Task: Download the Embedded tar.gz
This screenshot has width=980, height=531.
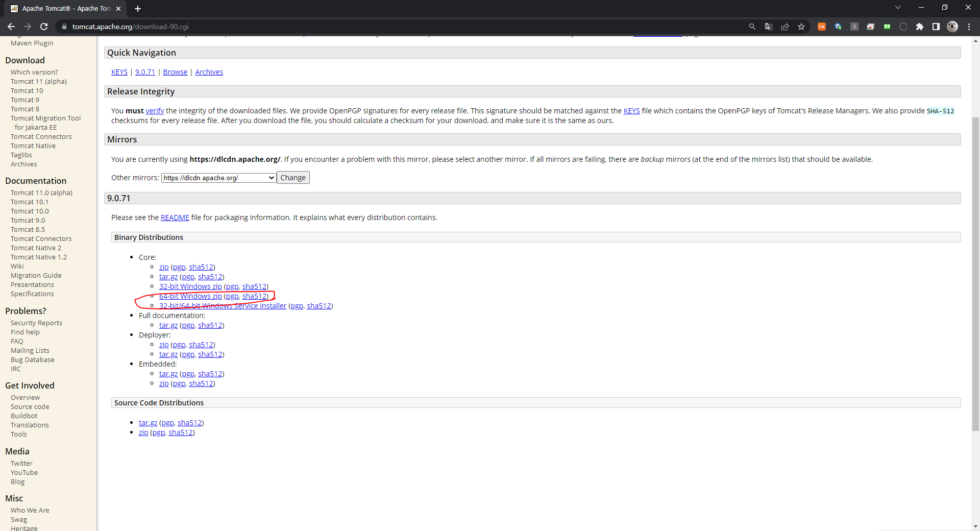Action: 168,374
